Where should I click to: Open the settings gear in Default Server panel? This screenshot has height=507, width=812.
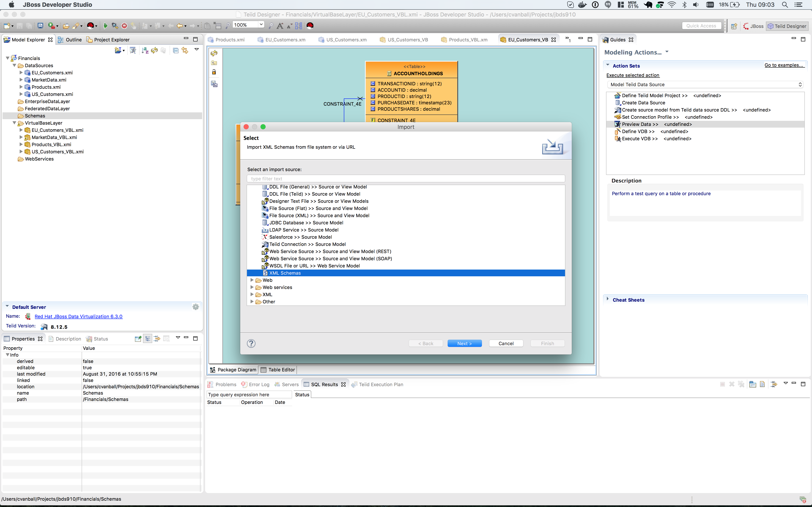pyautogui.click(x=196, y=307)
